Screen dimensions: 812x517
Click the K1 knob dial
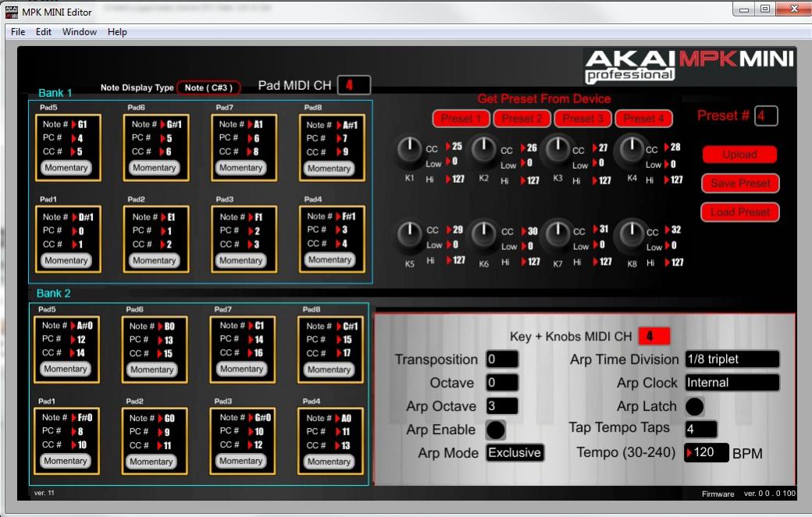(x=410, y=151)
